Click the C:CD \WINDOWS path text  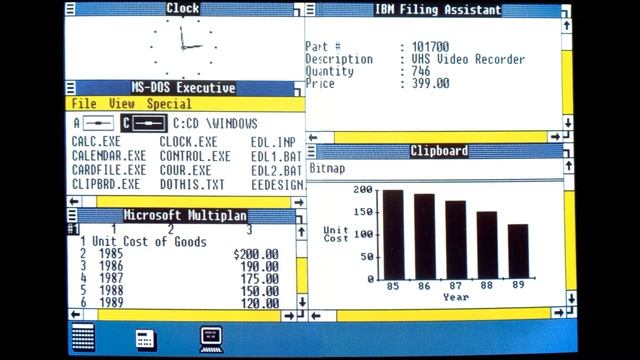[215, 123]
